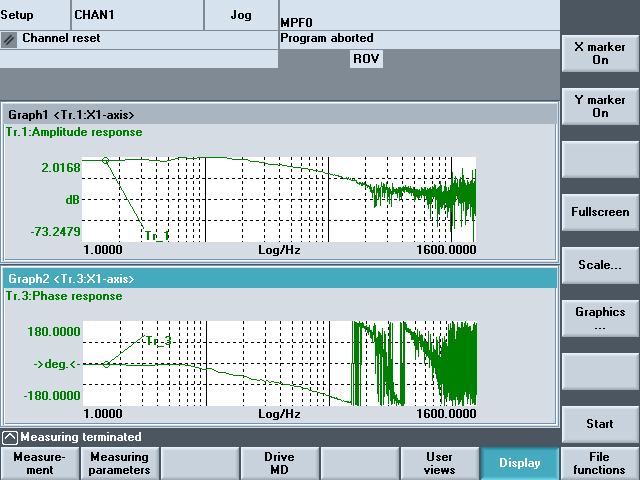Click the -73.2479 amplitude axis value

[56, 232]
